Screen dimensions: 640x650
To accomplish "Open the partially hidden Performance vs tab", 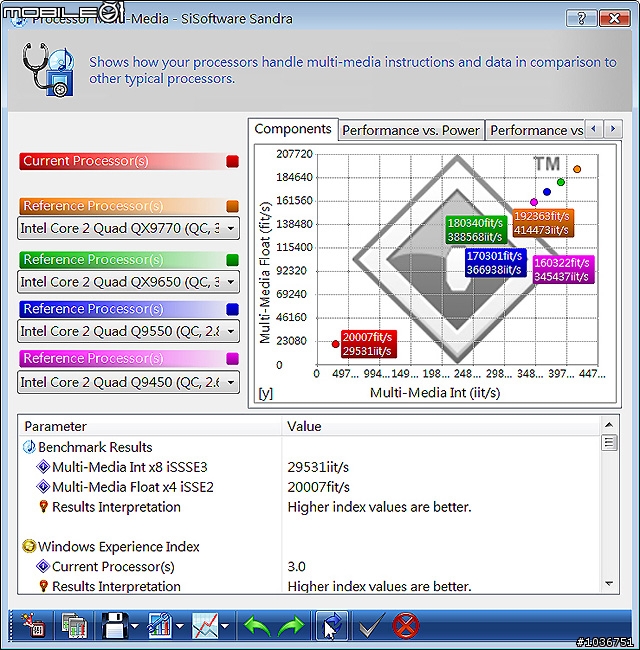I will click(536, 130).
